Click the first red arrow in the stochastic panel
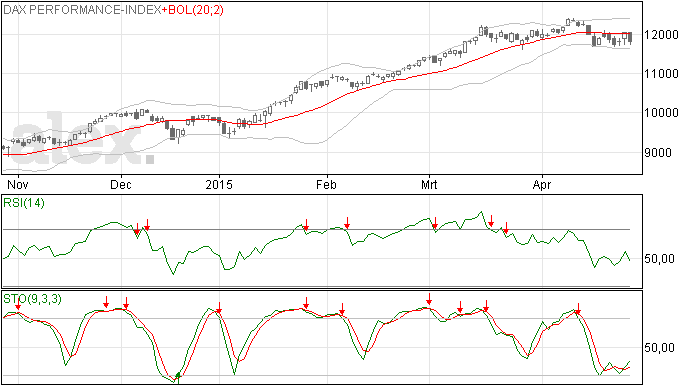The width and height of the screenshot is (690, 387). click(x=18, y=304)
